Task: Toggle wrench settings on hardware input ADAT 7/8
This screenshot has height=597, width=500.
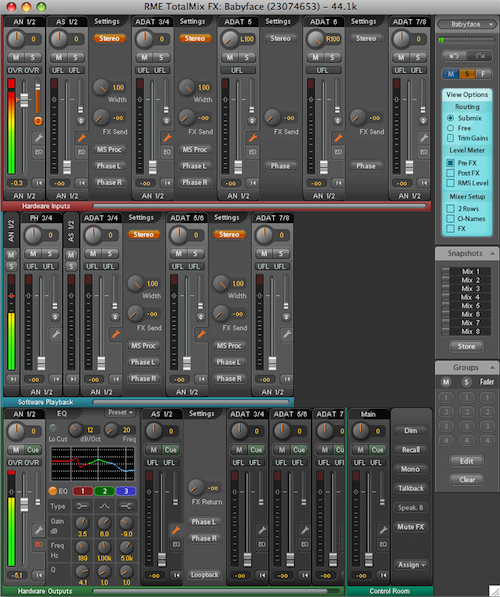Action: pyautogui.click(x=423, y=137)
